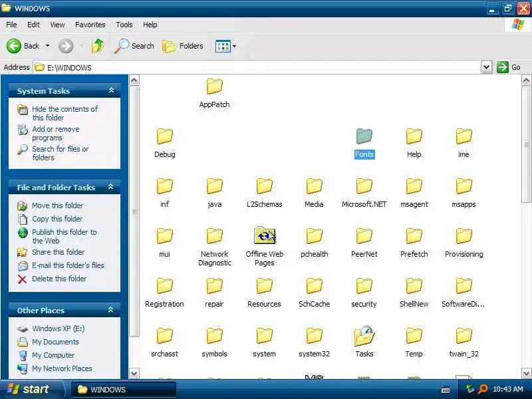This screenshot has height=399, width=532.
Task: Click the Up one level folder icon
Action: coord(98,46)
